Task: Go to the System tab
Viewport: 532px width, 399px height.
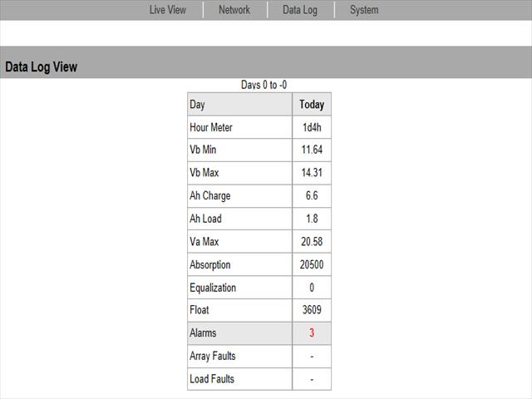Action: point(364,10)
